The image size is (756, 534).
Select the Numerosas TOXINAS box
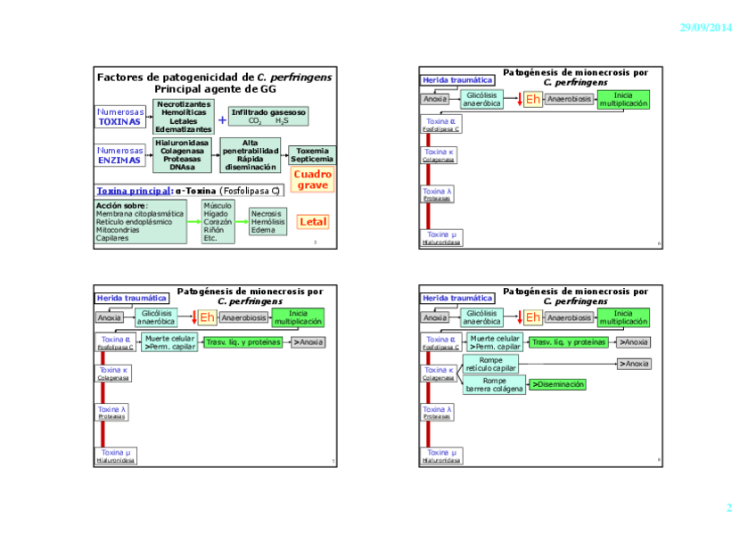[119, 117]
